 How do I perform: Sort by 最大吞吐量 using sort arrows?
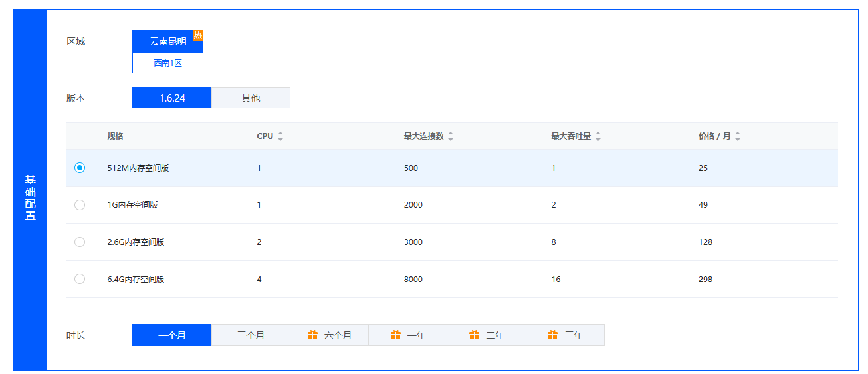[598, 136]
